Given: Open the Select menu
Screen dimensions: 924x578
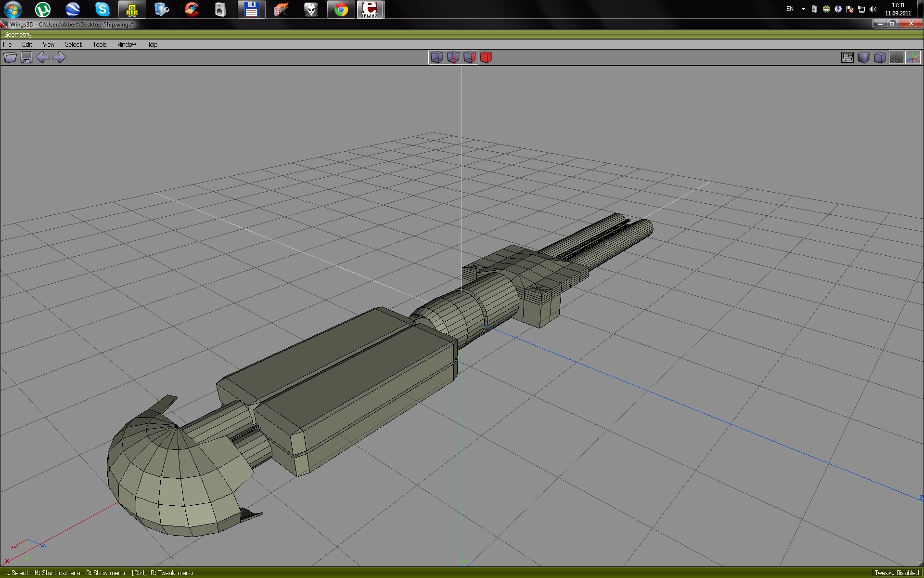Looking at the screenshot, I should click(x=73, y=44).
